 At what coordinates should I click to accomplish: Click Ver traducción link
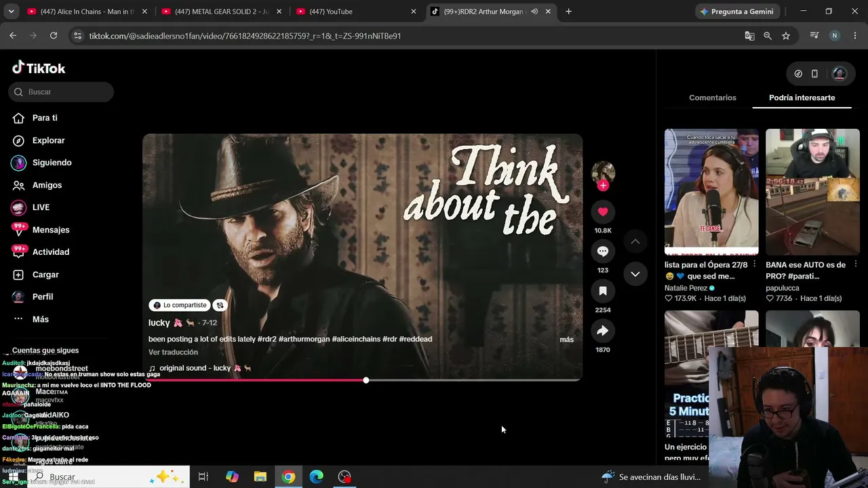point(173,352)
